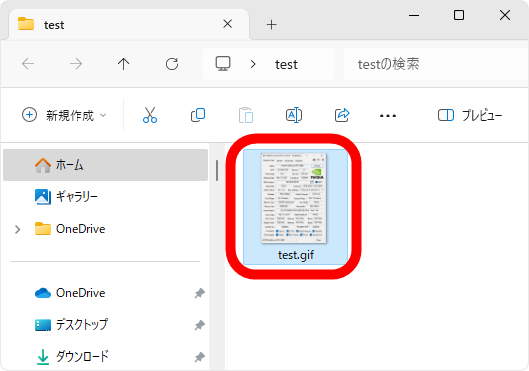
Task: Toggle the プレビュー preview pane
Action: coord(470,115)
